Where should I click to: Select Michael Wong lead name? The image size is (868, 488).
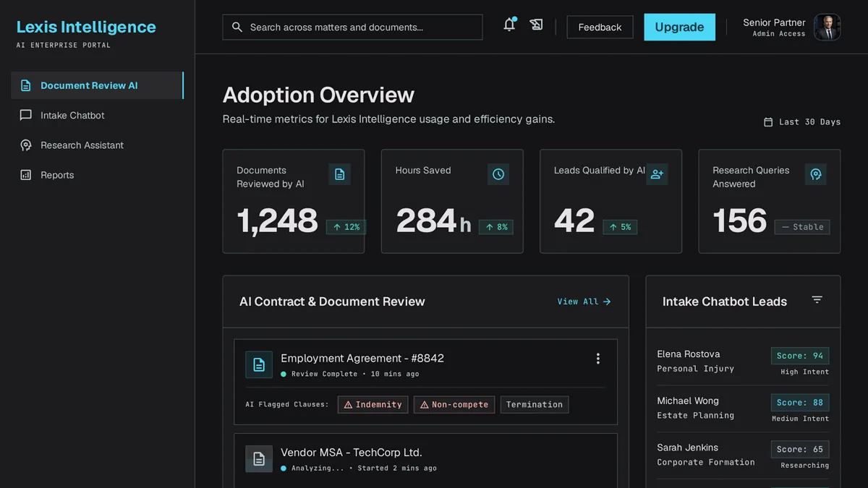point(688,401)
